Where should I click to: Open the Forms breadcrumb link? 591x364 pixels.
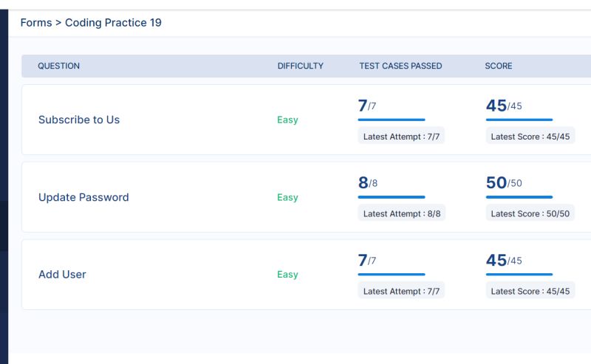[36, 23]
